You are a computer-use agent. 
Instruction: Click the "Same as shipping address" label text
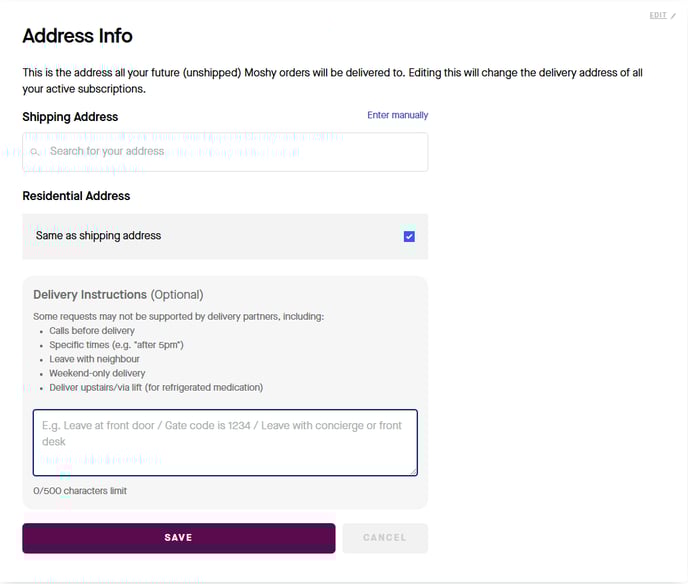98,236
